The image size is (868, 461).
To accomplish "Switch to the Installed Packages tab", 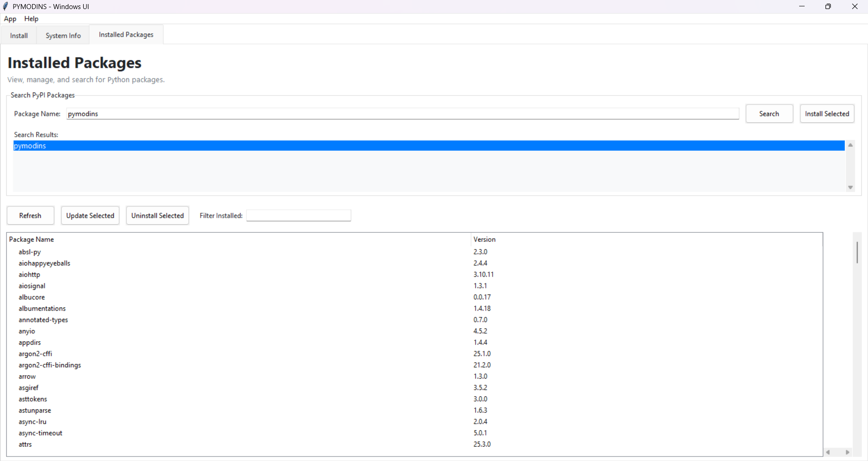I will pos(125,34).
